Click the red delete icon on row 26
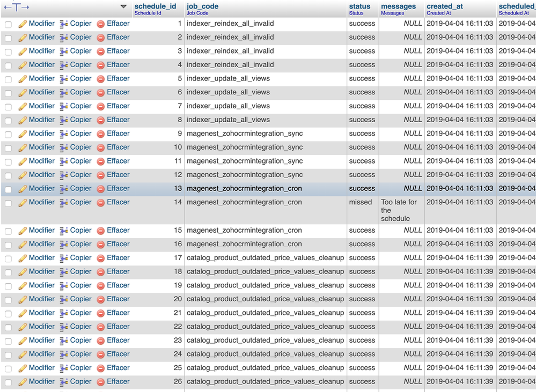 (x=101, y=382)
